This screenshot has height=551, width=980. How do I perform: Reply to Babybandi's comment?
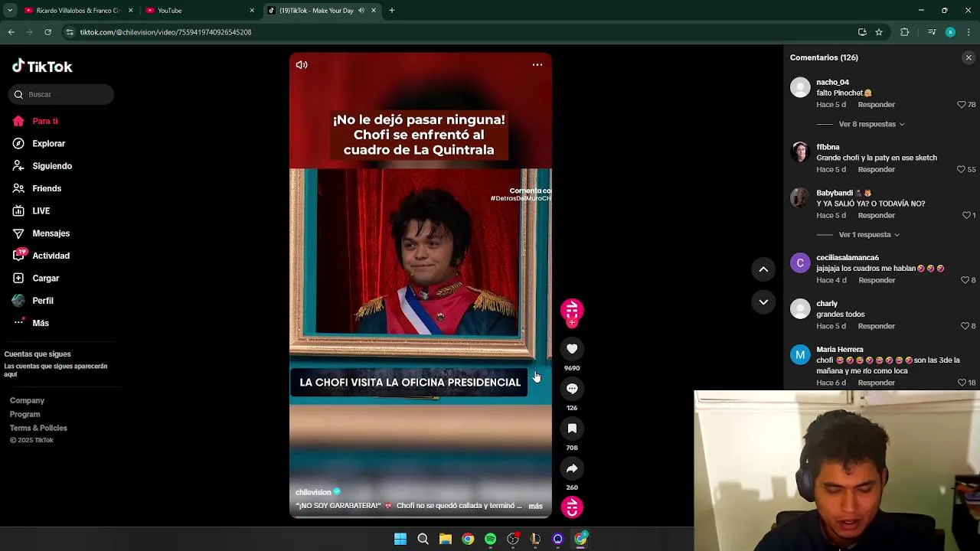[x=876, y=216]
